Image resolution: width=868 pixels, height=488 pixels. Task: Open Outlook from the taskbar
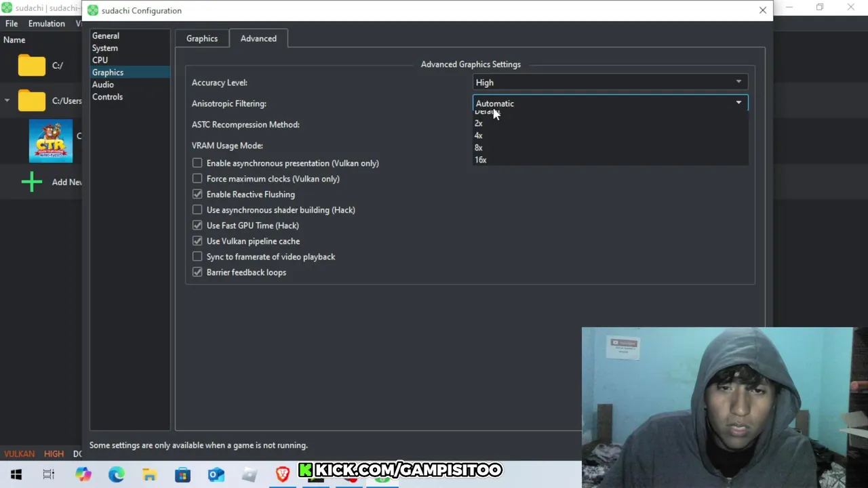click(216, 474)
